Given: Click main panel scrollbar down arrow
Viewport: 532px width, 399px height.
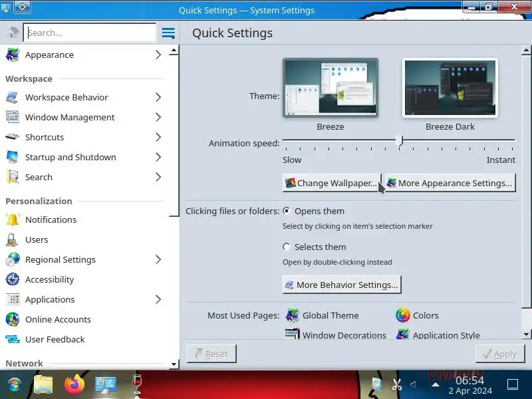Looking at the screenshot, I should coord(526,334).
